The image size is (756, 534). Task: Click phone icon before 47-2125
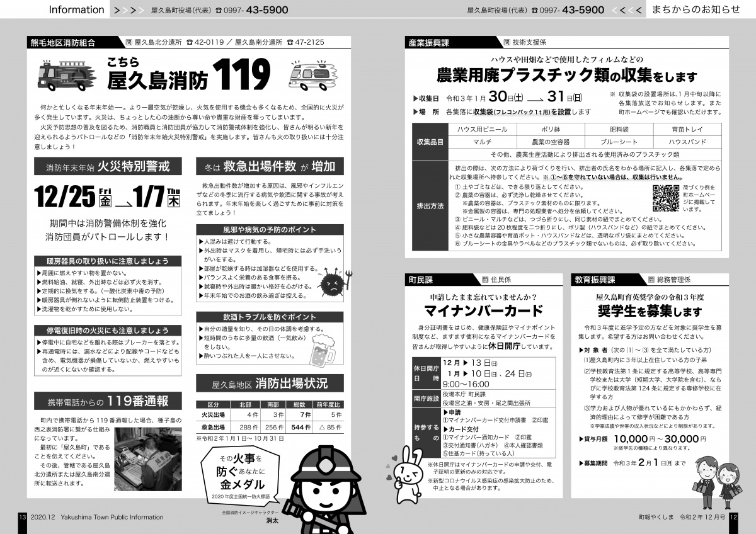click(x=290, y=43)
